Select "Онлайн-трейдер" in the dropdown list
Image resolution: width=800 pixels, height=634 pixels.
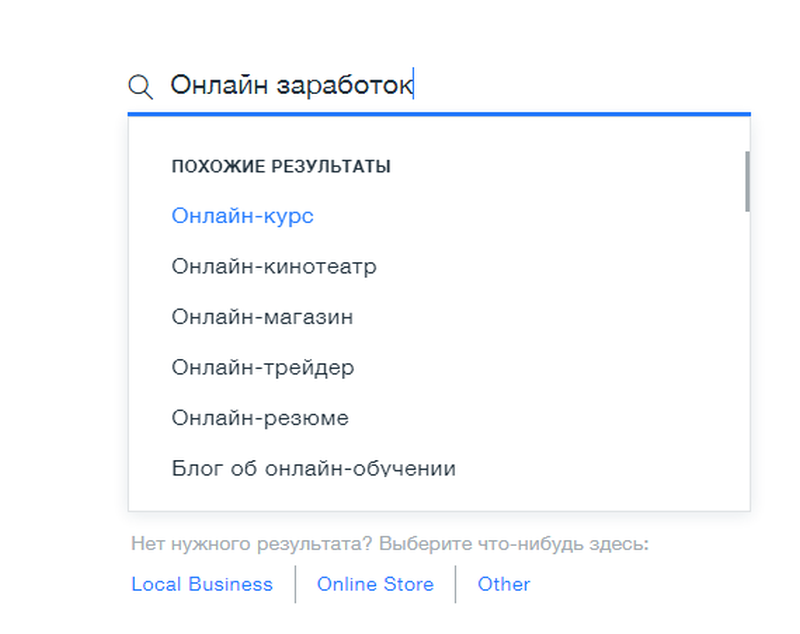pos(262,367)
